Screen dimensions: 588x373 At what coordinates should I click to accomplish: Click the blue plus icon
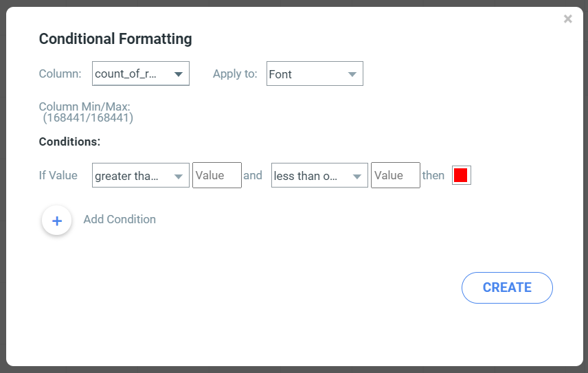coord(56,221)
